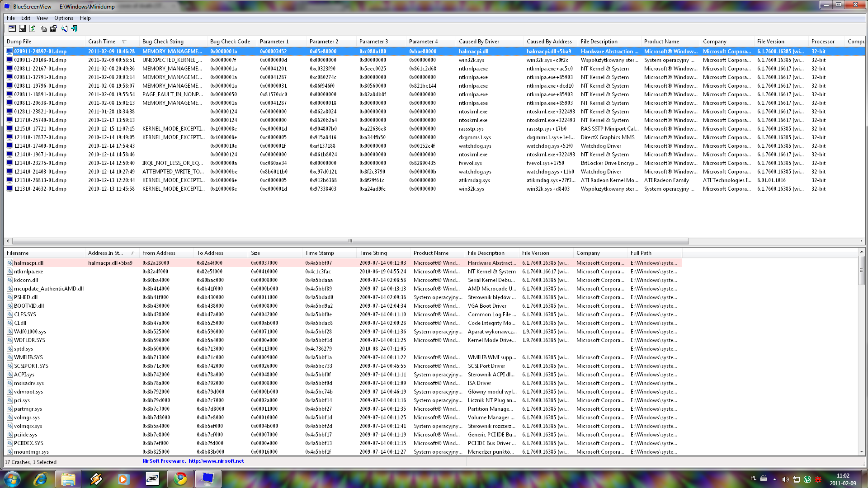
Task: Open the Options menu
Action: (63, 18)
